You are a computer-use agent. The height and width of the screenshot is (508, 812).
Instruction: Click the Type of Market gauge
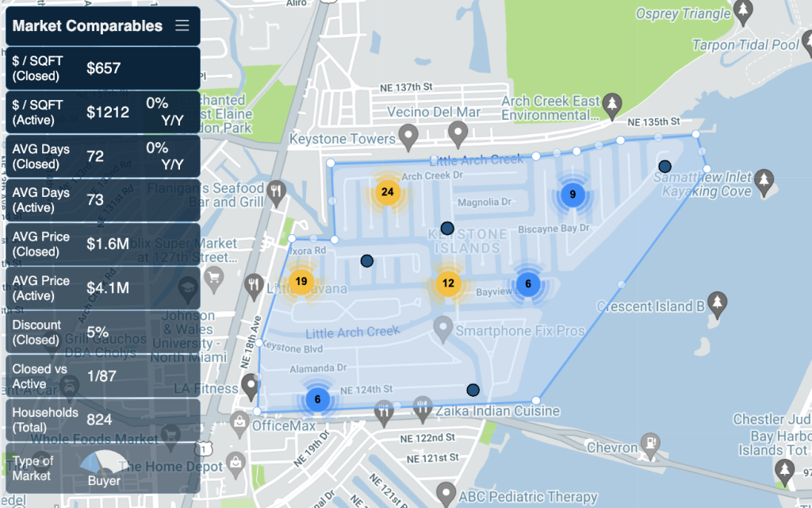pyautogui.click(x=105, y=463)
